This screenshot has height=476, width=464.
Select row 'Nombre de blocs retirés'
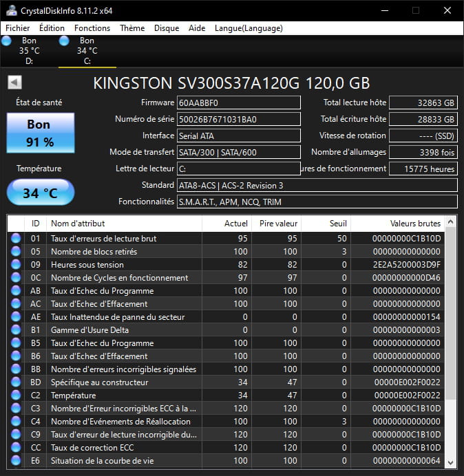(x=226, y=251)
